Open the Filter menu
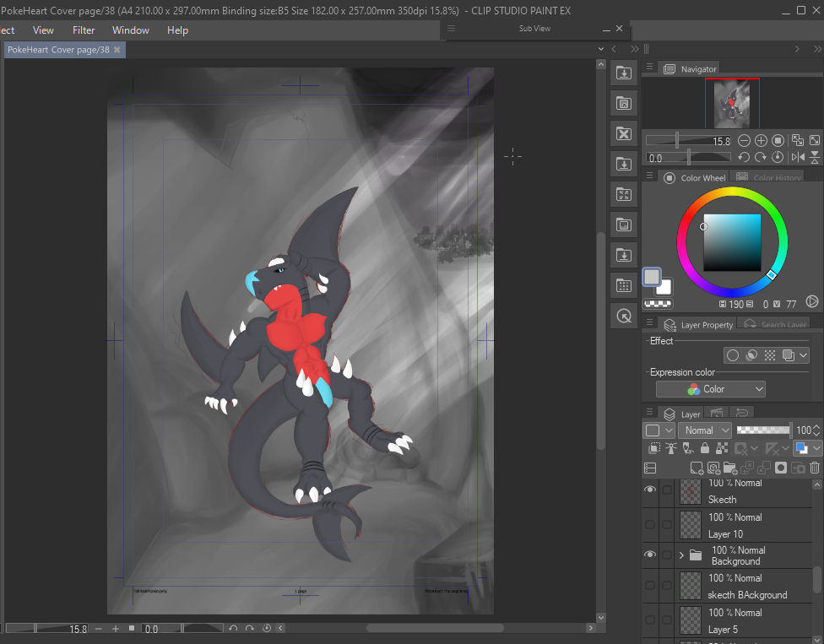This screenshot has height=644, width=824. click(x=84, y=30)
